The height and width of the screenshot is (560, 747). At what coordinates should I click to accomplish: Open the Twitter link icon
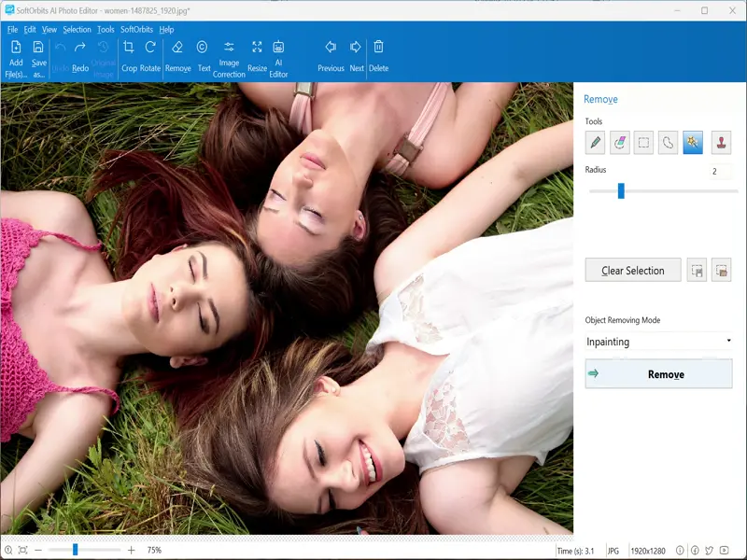(x=710, y=551)
